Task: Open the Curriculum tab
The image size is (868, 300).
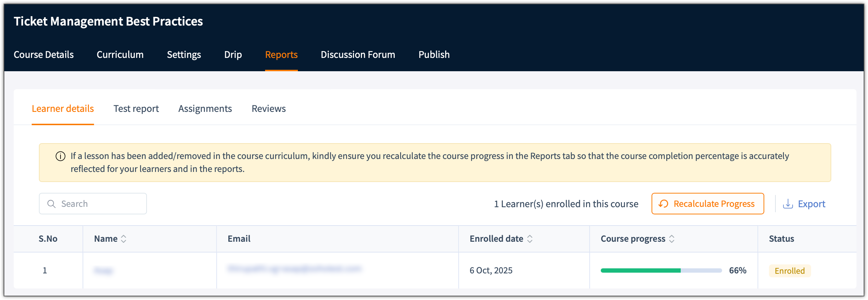Action: coord(120,55)
